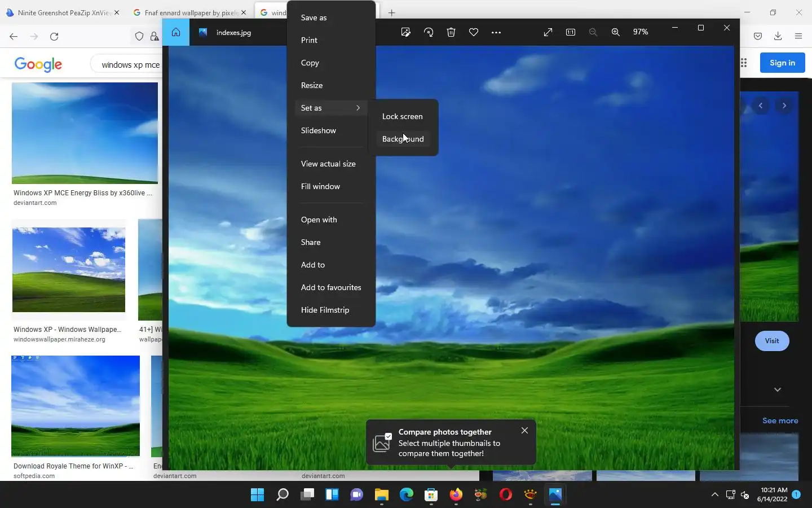The width and height of the screenshot is (812, 508).
Task: Open the Windows Start menu
Action: (258, 495)
